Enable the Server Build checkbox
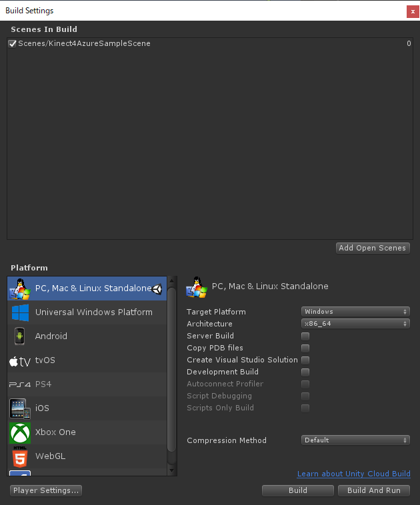Viewport: 420px width, 505px height. pyautogui.click(x=305, y=336)
